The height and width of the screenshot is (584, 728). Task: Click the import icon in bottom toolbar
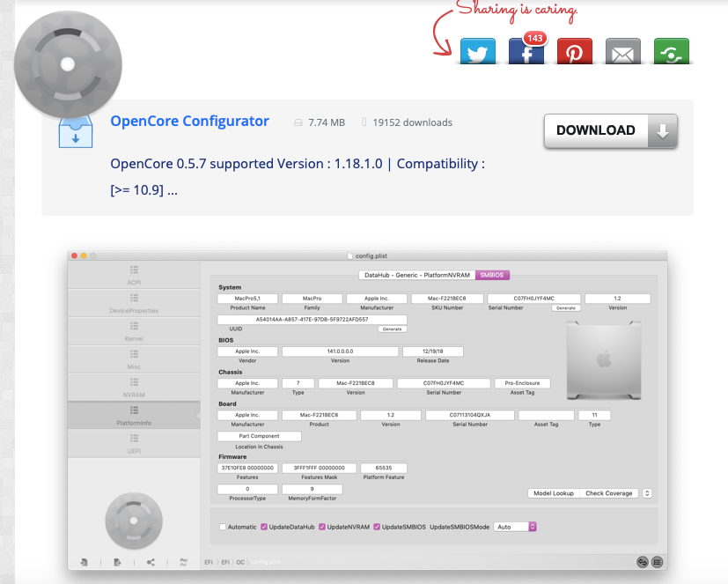pos(84,562)
